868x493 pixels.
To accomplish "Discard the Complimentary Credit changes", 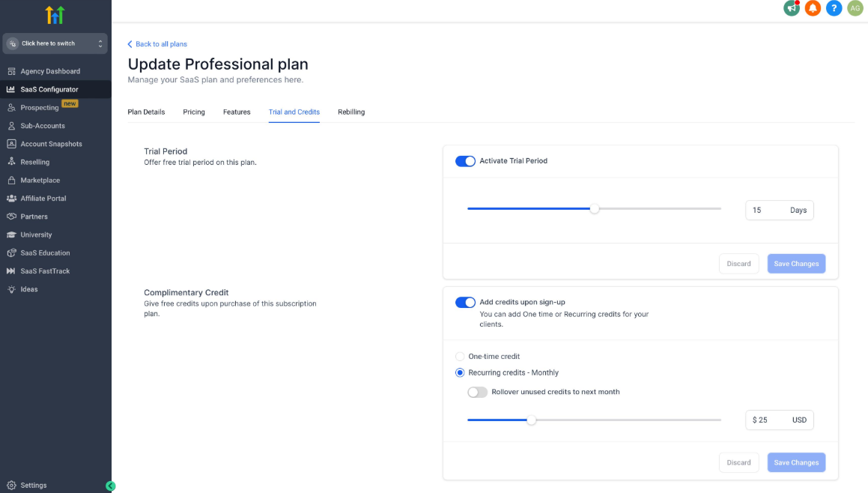I will click(x=739, y=462).
